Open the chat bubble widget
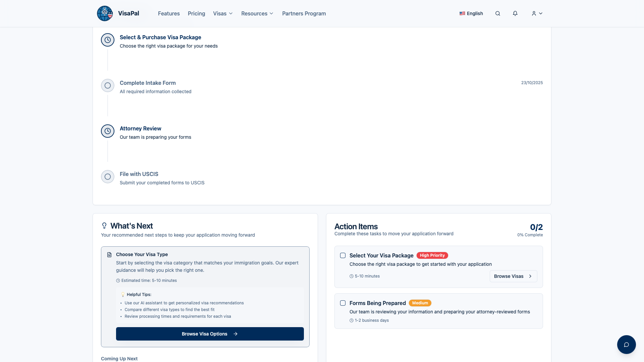 coord(626,345)
